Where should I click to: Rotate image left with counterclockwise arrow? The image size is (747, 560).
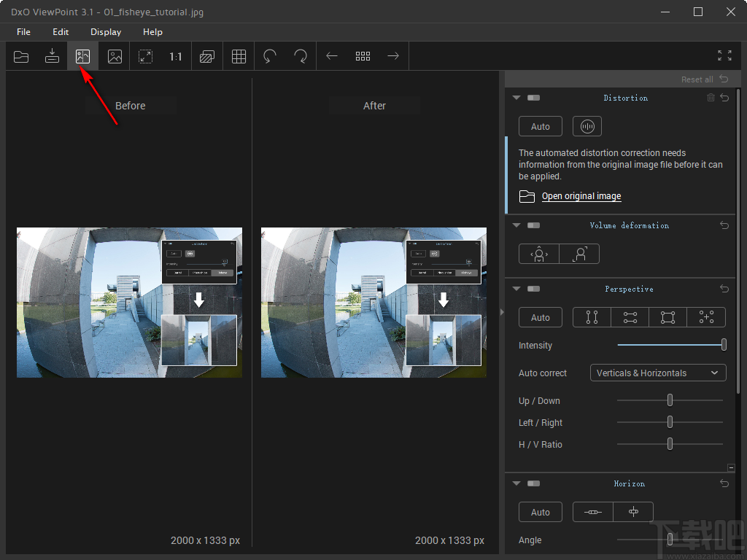270,56
